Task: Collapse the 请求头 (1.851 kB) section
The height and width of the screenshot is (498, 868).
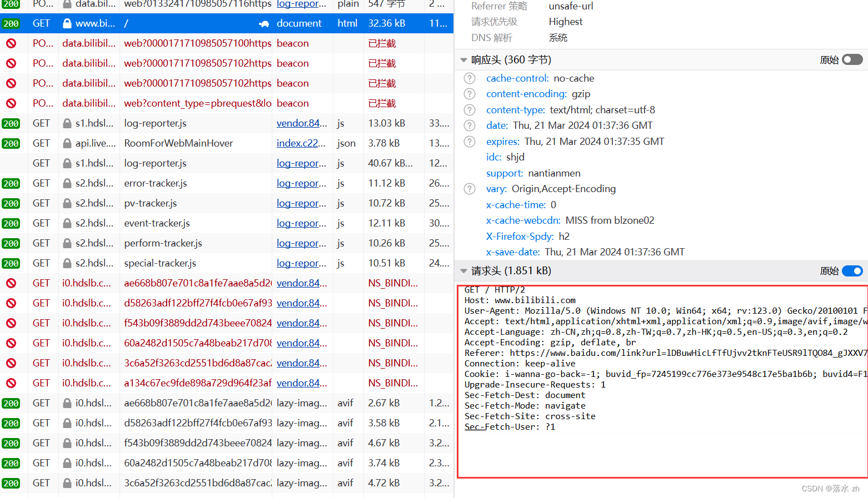Action: [463, 271]
